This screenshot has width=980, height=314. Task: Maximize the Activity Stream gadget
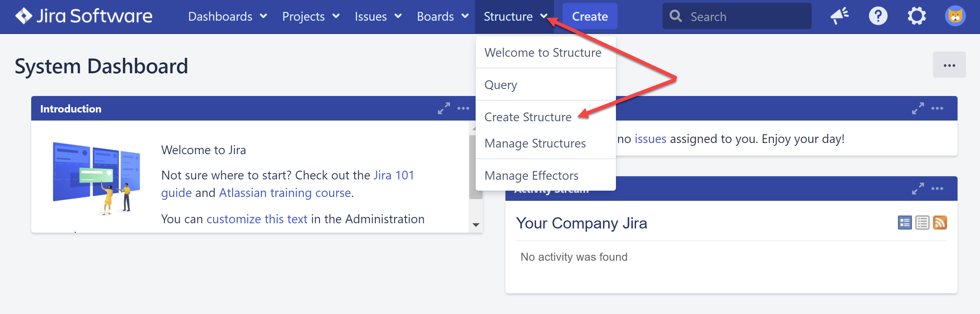[918, 189]
